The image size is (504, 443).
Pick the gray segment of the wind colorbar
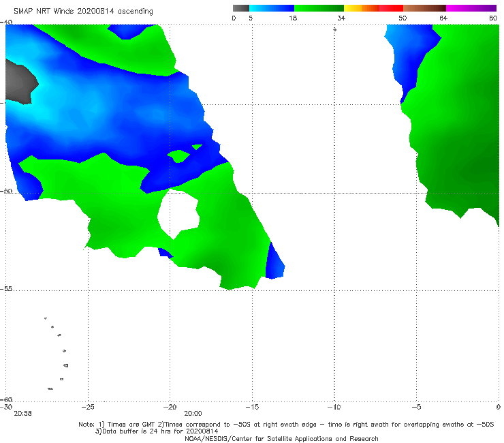pos(241,8)
